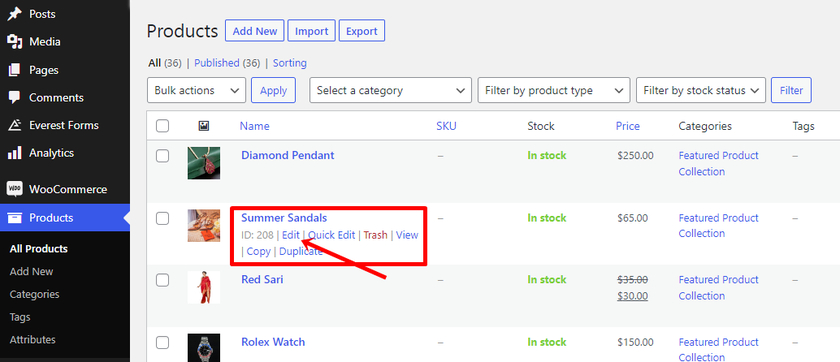Click the Products archive box icon

14,217
